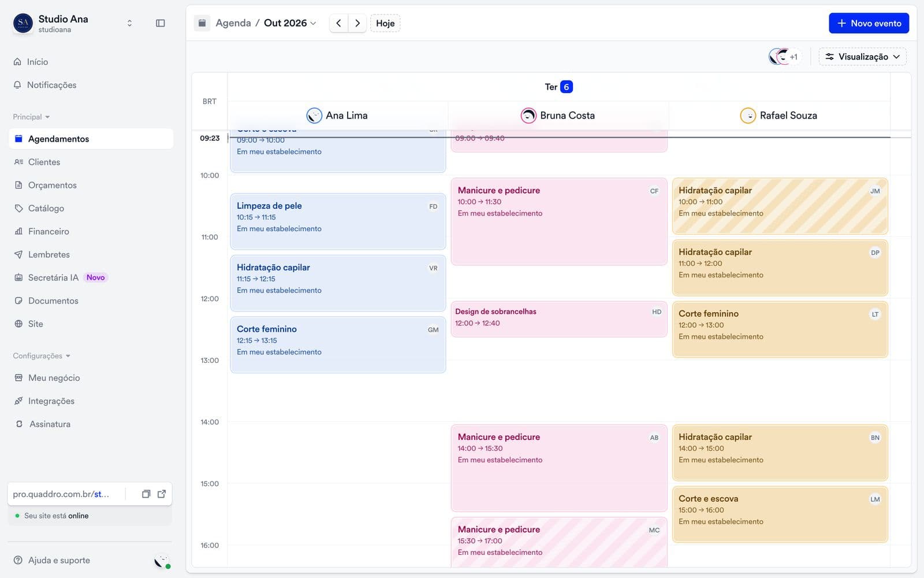Click the Financeiro chart icon
Viewport: 924px width, 578px height.
18,231
